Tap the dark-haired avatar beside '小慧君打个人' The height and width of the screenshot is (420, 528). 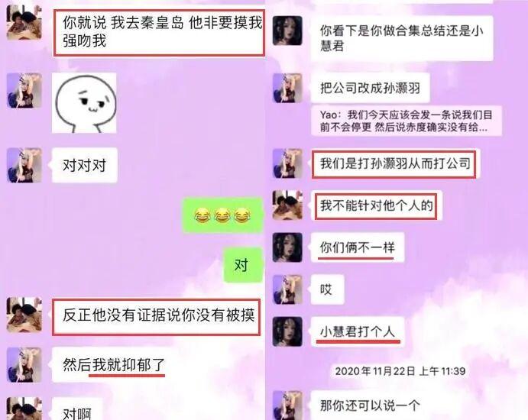[287, 332]
